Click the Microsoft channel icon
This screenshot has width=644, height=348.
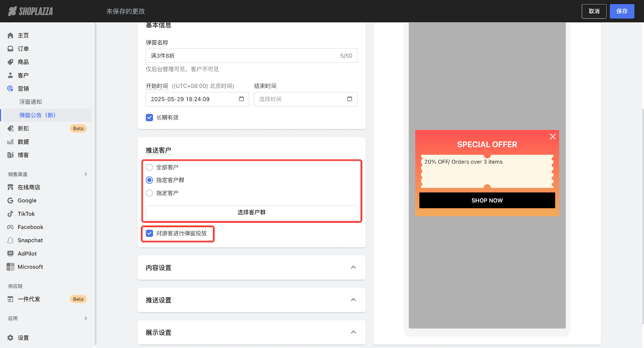point(10,267)
